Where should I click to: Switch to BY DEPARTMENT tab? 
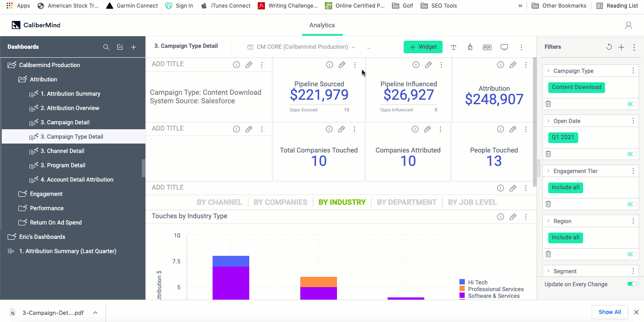click(x=406, y=202)
